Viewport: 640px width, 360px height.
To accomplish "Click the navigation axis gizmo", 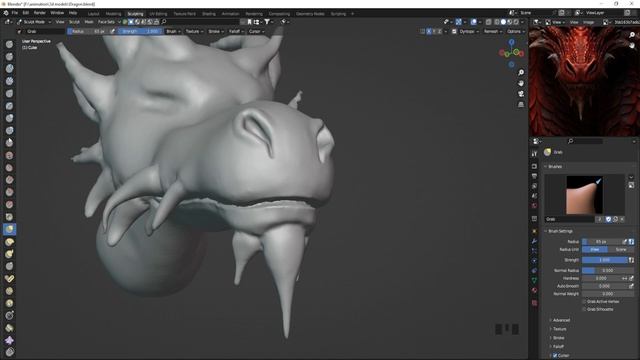I will coord(511,52).
